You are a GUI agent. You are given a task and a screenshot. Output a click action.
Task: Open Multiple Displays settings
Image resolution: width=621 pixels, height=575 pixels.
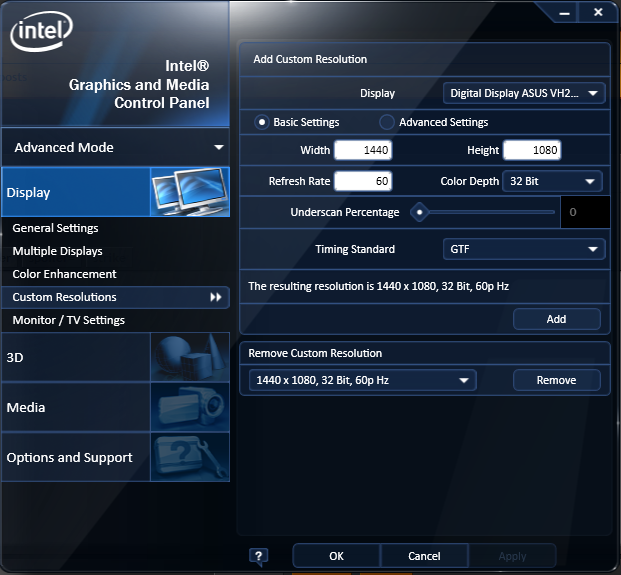57,251
